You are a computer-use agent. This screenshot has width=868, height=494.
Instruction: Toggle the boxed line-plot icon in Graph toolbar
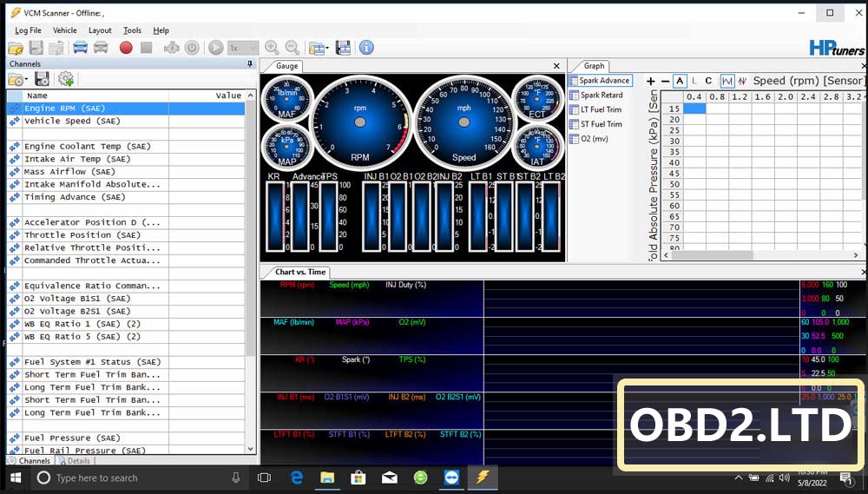[727, 82]
